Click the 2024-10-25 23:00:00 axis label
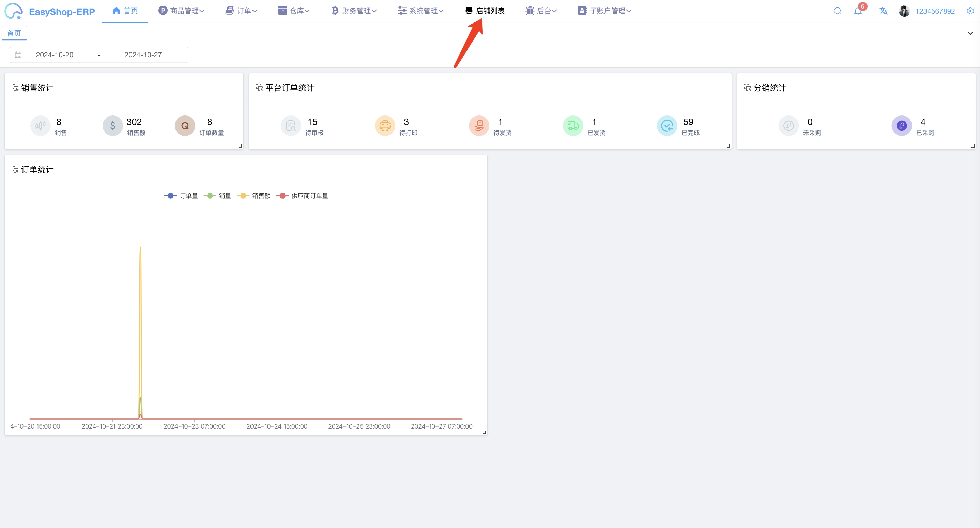 [x=359, y=426]
